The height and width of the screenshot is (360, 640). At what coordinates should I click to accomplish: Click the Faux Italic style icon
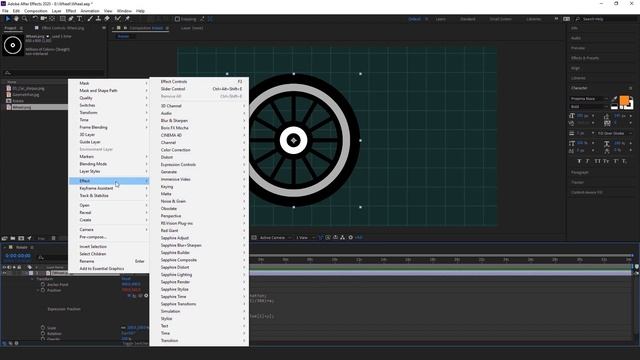coord(588,161)
